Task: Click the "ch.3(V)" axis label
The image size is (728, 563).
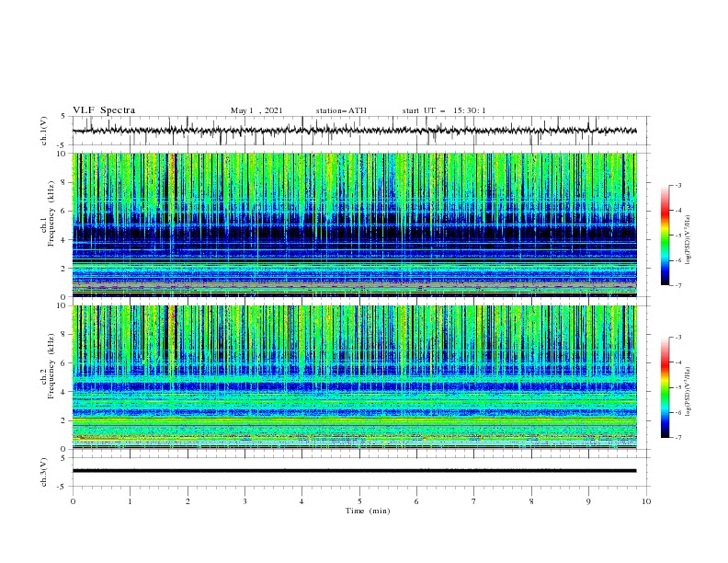Action: 44,472
